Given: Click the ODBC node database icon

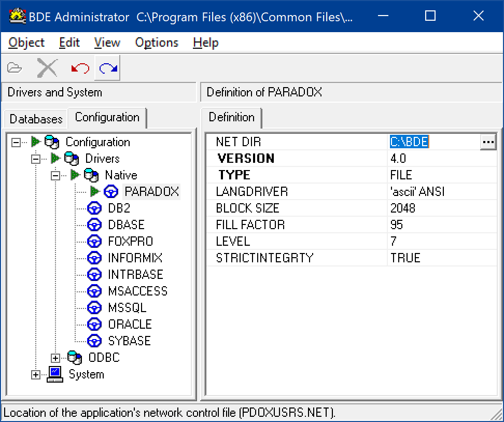Looking at the screenshot, I should (x=75, y=357).
